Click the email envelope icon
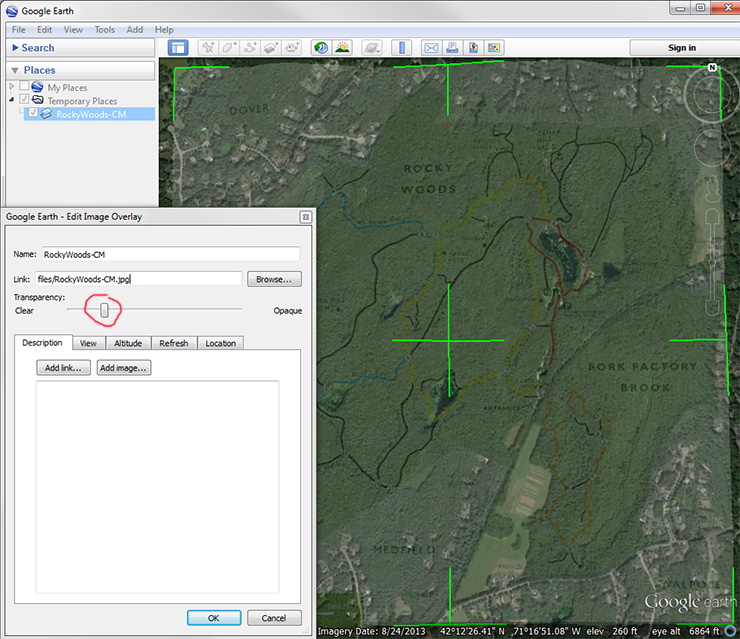Image resolution: width=740 pixels, height=639 pixels. [431, 47]
